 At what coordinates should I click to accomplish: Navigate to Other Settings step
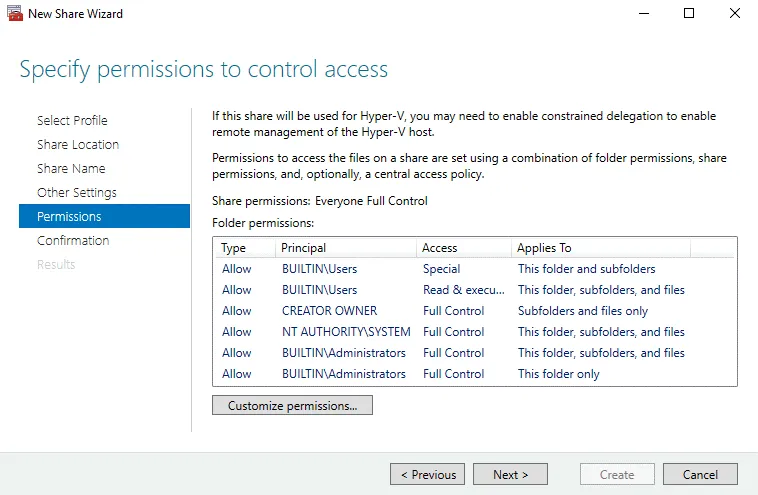[77, 192]
